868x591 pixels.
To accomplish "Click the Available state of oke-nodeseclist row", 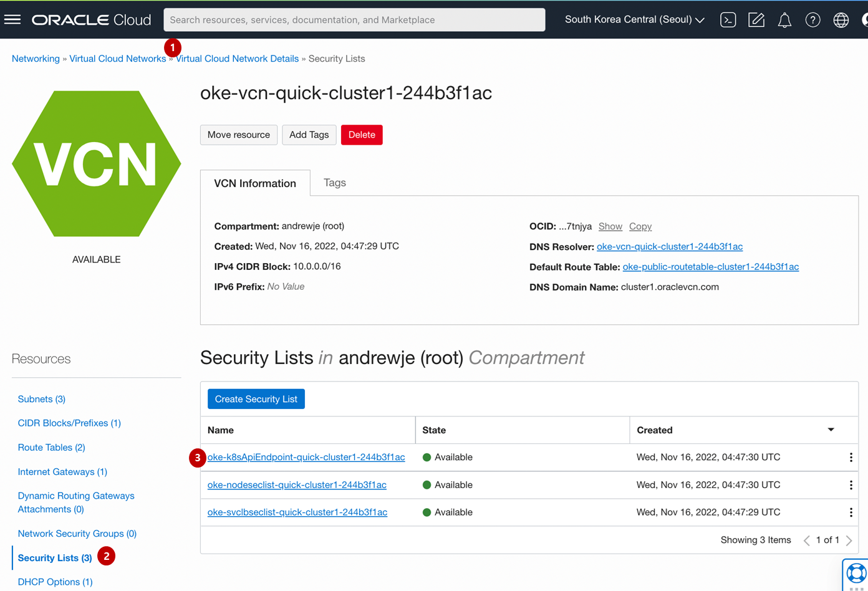I will point(448,485).
